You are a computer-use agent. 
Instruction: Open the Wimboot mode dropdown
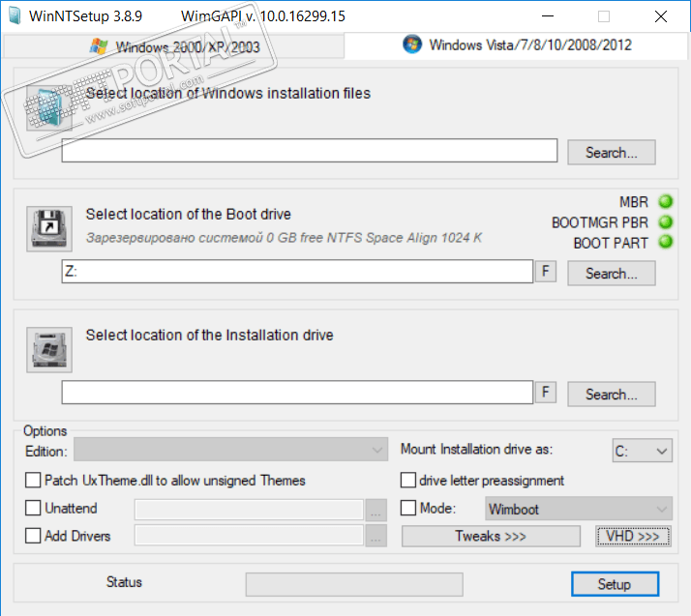click(x=579, y=509)
